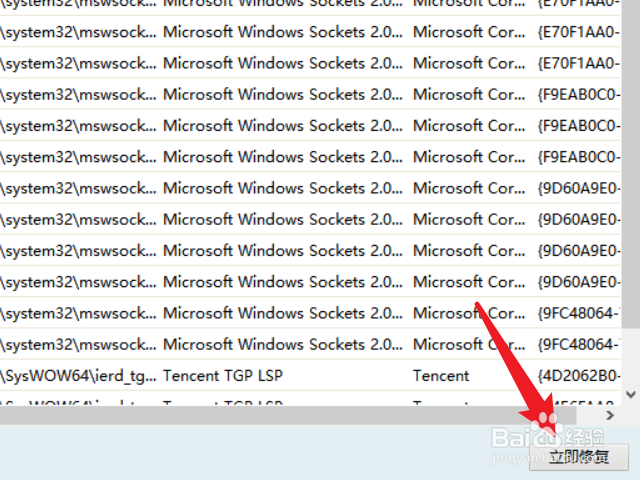Click the SysWOW64\ierd_tg path cell
Image resolution: width=640 pixels, height=480 pixels.
(x=78, y=376)
